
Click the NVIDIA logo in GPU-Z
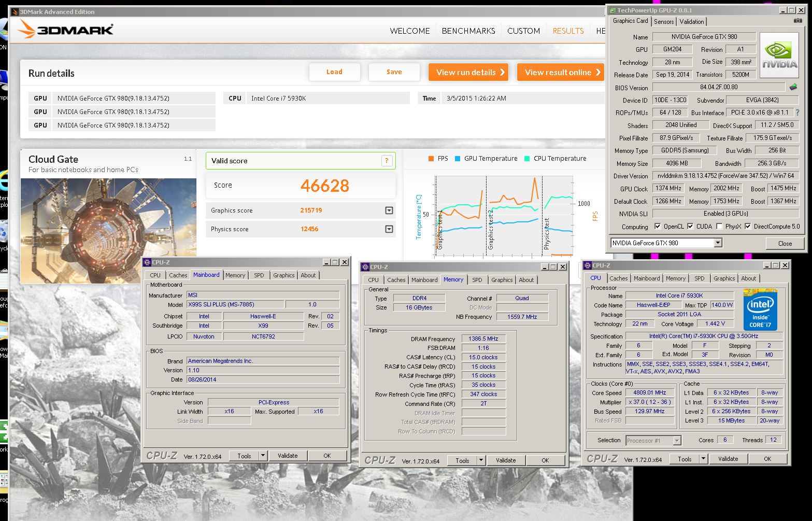click(x=779, y=55)
